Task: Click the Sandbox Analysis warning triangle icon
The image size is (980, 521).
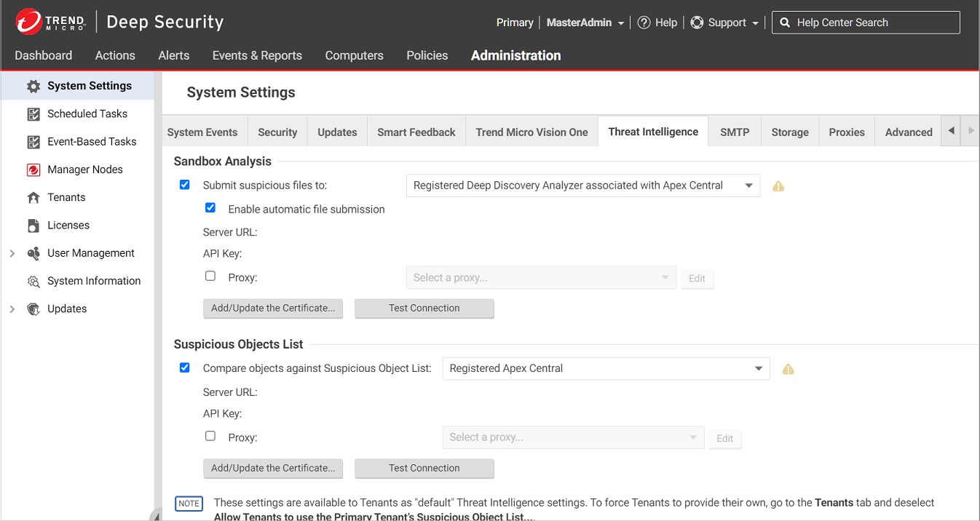Action: point(778,186)
